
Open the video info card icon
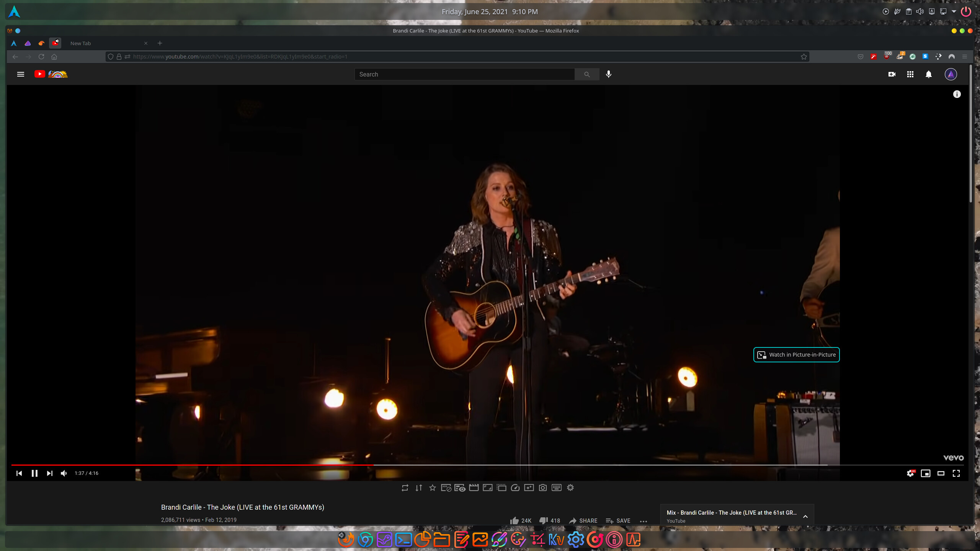[957, 94]
